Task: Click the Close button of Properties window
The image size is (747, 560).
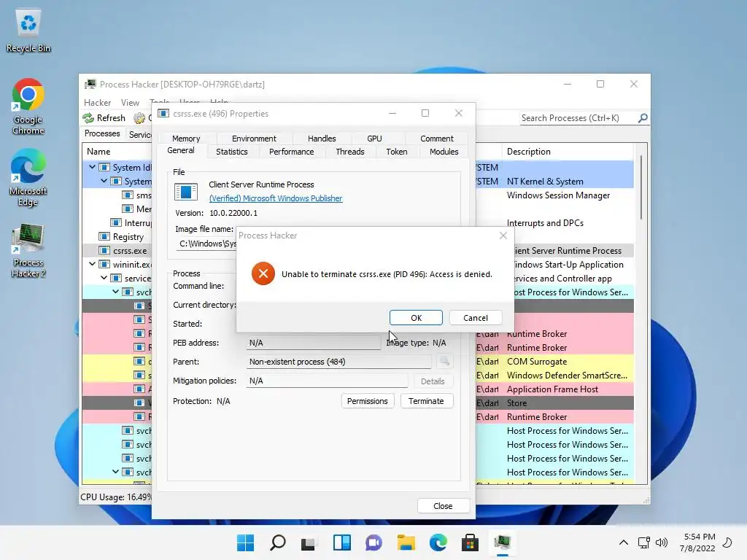Action: tap(443, 506)
